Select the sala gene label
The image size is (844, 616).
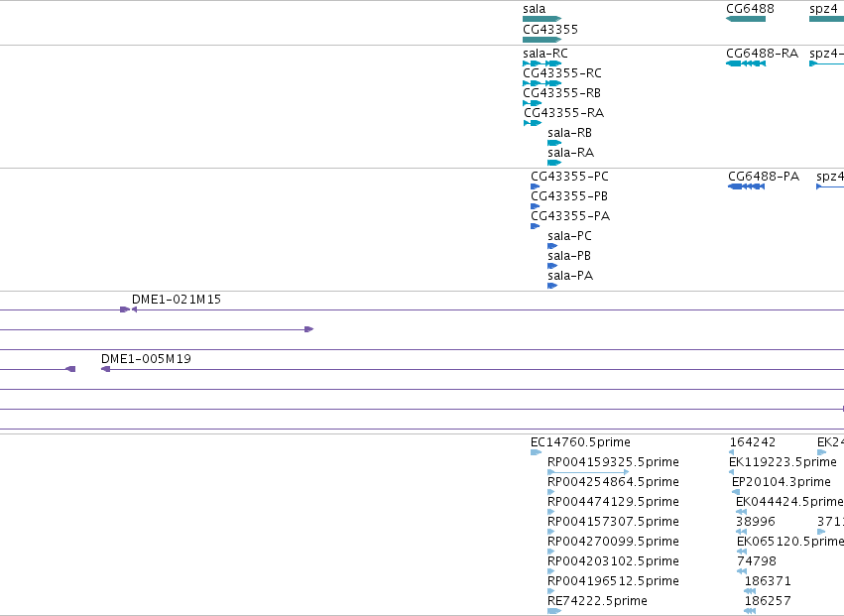tap(534, 9)
